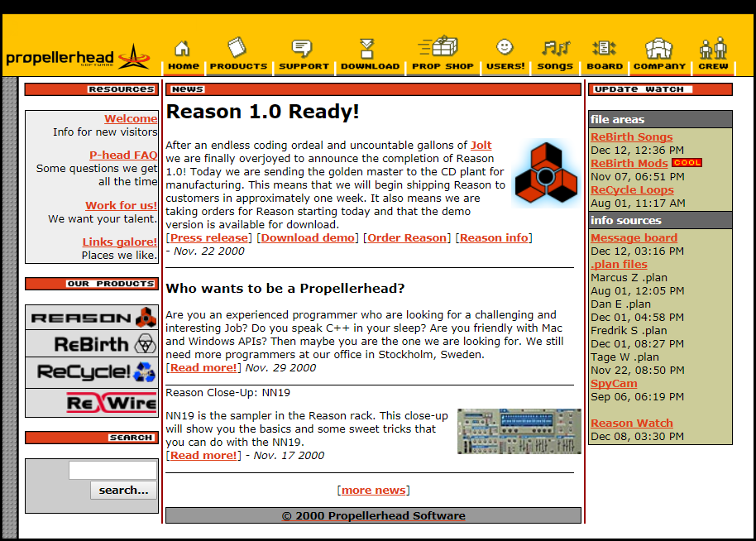Open the ReBirth product banner

pos(92,343)
